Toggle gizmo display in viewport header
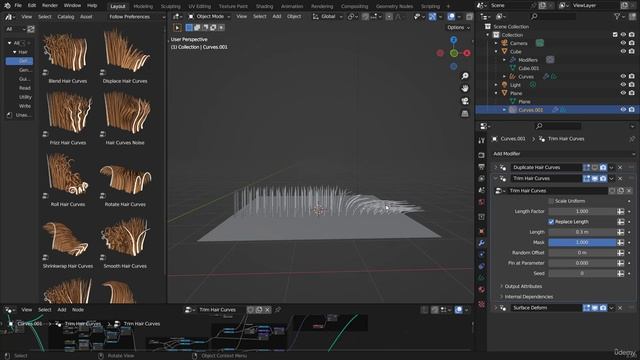Viewport: 640px width, 360px height. tap(433, 17)
